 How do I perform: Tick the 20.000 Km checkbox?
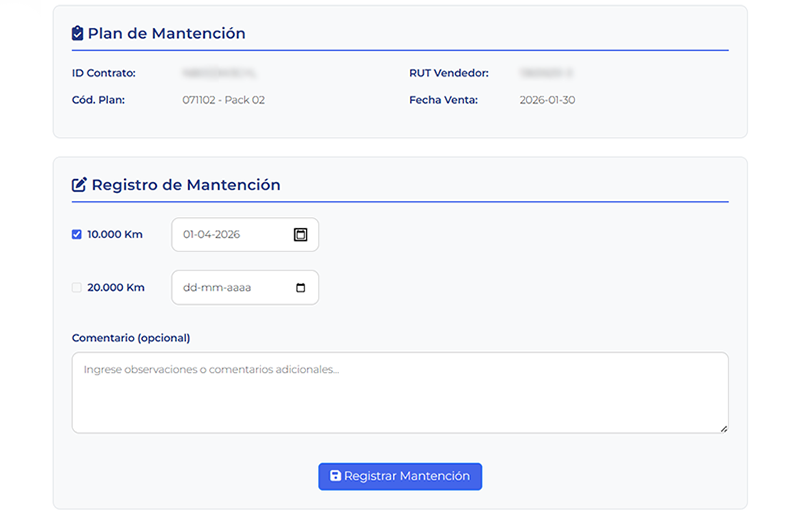tap(77, 288)
